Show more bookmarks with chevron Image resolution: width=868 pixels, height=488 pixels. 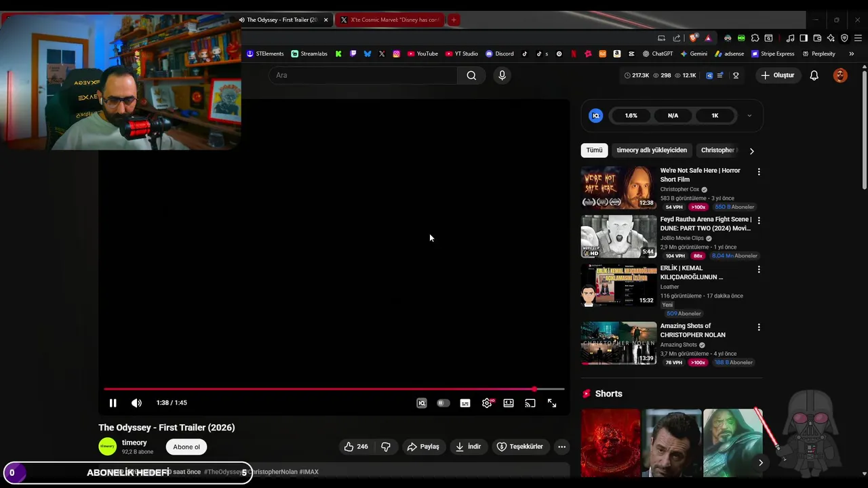click(x=852, y=54)
